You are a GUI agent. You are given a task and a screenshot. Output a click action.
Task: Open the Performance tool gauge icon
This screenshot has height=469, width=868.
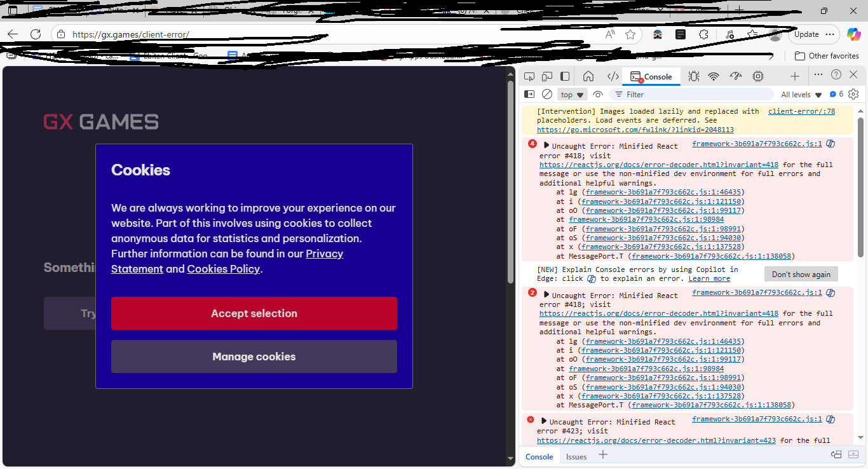(736, 77)
